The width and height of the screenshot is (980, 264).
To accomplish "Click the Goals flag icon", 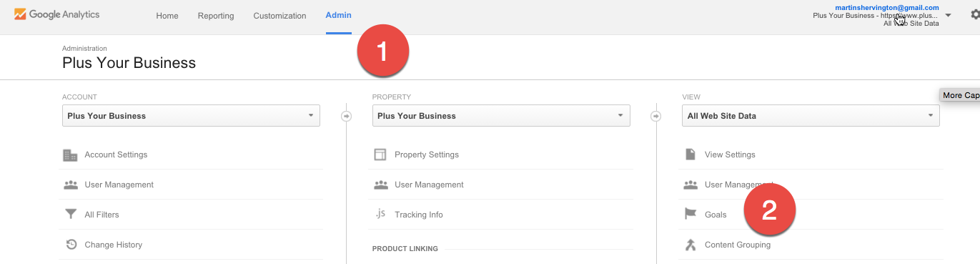I will click(x=691, y=215).
